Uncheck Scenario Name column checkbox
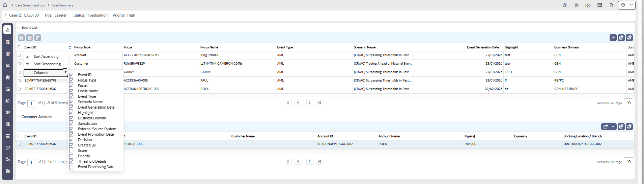644x184 pixels. click(71, 102)
